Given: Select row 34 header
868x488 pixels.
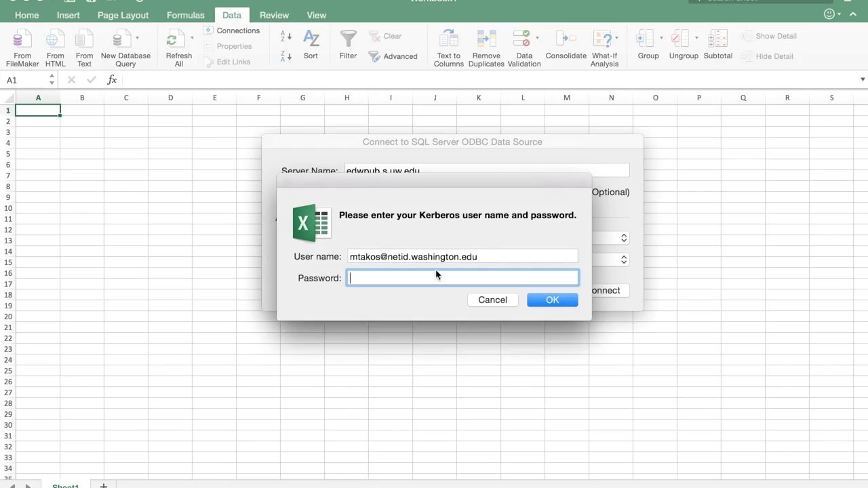Looking at the screenshot, I should pyautogui.click(x=7, y=468).
